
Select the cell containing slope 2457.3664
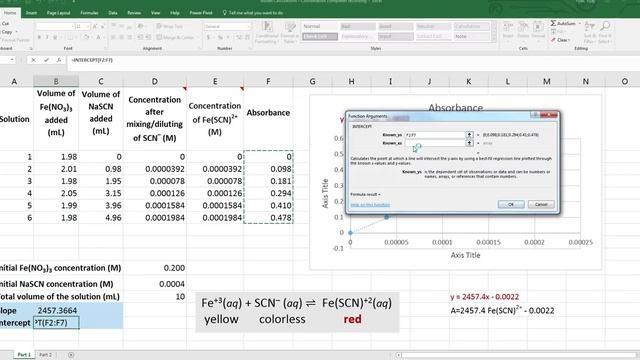[56, 311]
